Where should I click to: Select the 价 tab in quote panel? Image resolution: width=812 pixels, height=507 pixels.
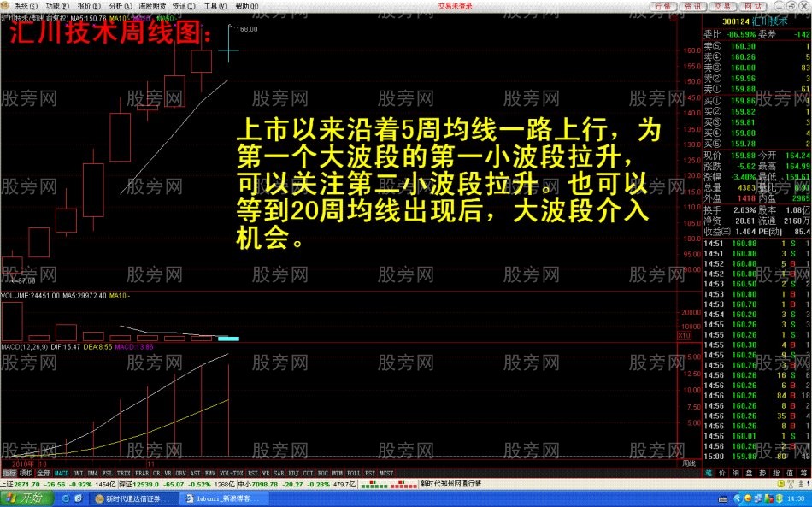722,473
